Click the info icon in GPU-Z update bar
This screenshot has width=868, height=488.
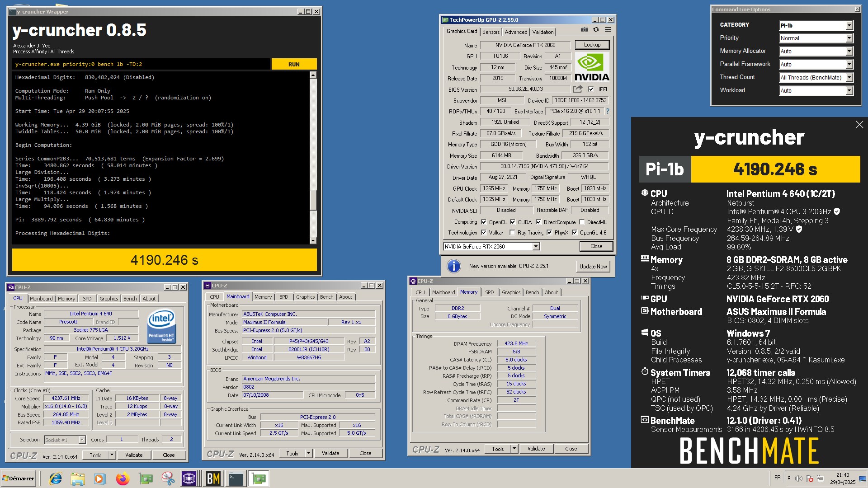pyautogui.click(x=454, y=266)
